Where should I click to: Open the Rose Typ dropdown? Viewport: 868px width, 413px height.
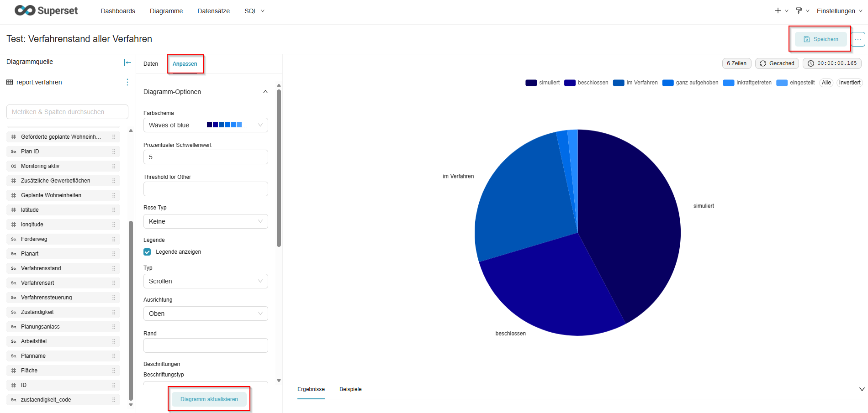click(x=206, y=221)
